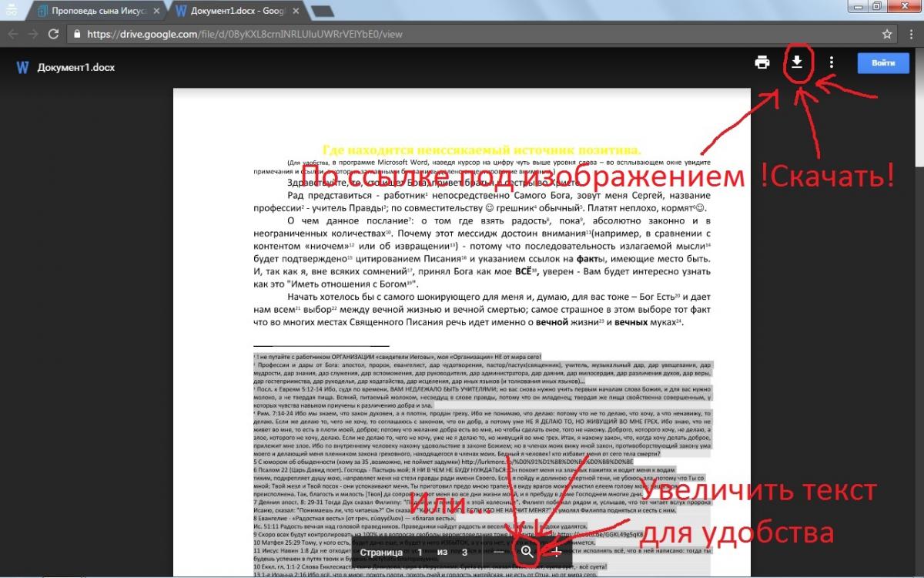The image size is (924, 578).
Task: Click the blue Войти sign-in button
Action: click(882, 63)
